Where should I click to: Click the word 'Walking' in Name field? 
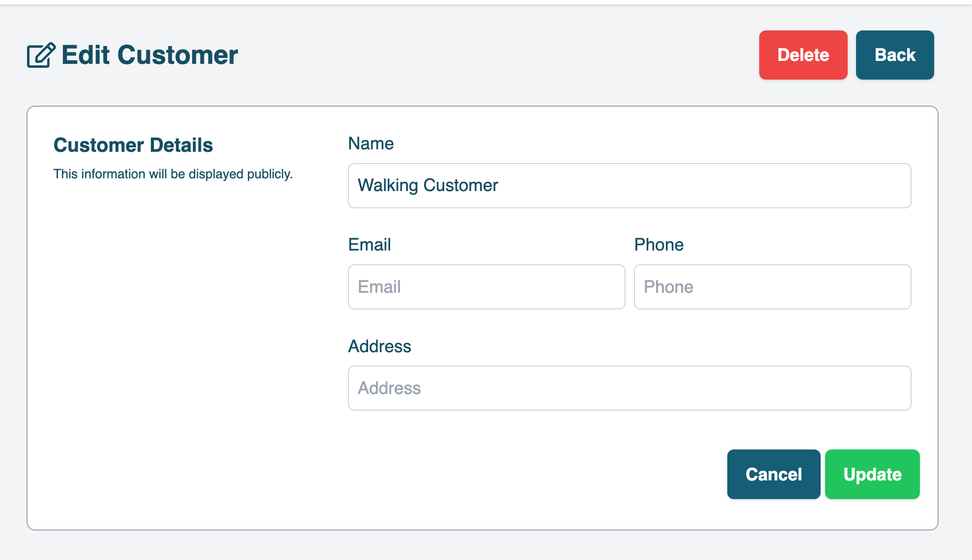tap(388, 186)
